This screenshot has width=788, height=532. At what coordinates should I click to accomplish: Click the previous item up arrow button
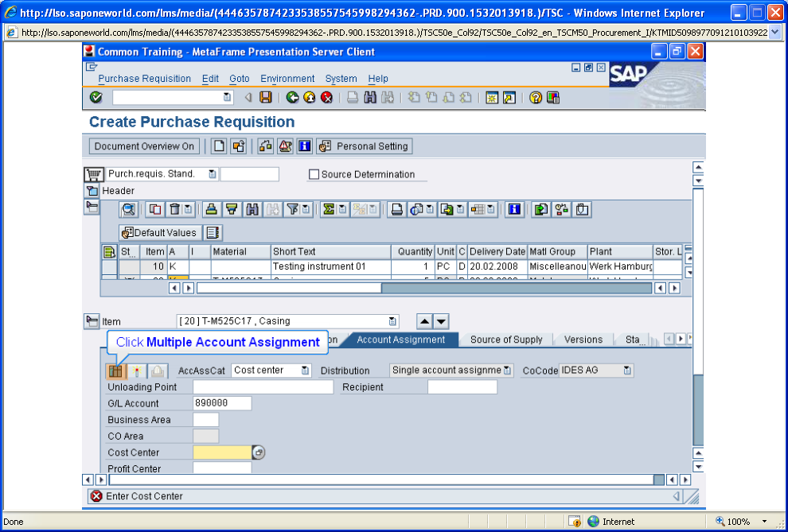tap(424, 321)
